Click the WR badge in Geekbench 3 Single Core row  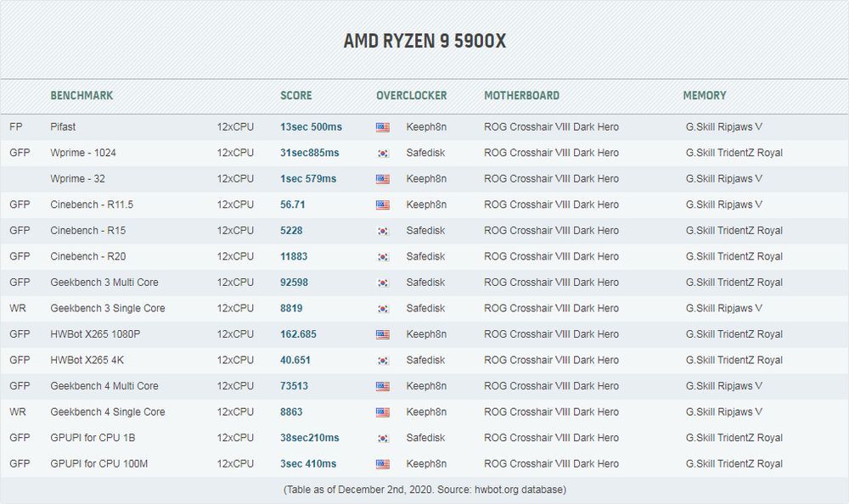click(x=17, y=309)
